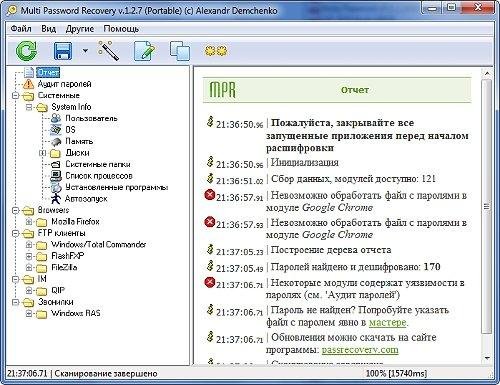The width and height of the screenshot is (500, 385).
Task: Click the Аудит паролей warning triangle icon
Action: coord(29,84)
